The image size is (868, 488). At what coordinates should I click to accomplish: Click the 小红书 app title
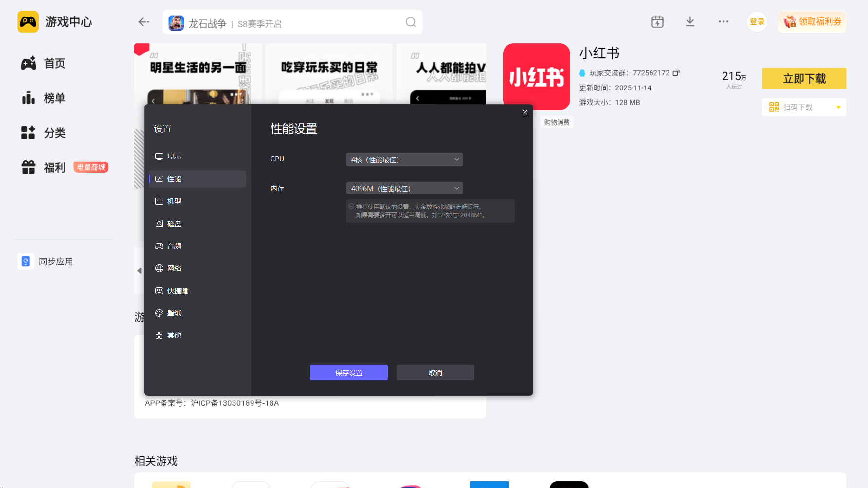(599, 53)
